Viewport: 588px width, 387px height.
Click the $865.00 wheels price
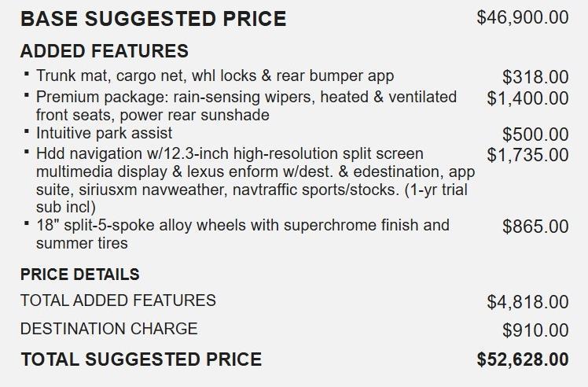(535, 227)
